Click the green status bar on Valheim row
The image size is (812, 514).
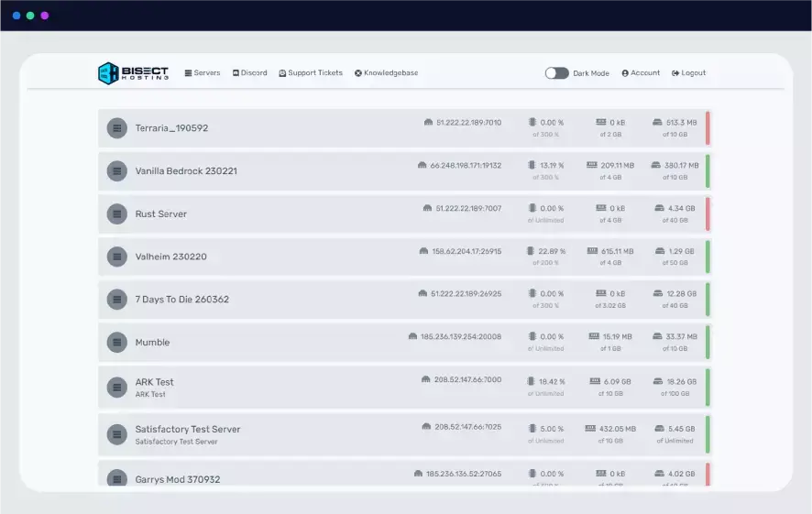[708, 257]
